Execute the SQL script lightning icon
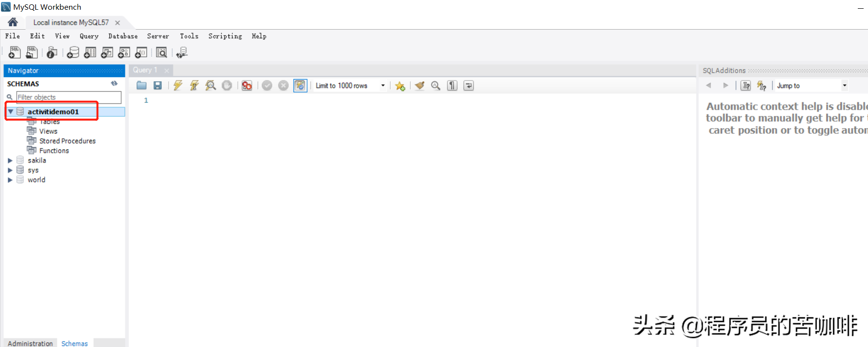This screenshot has height=347, width=868. [178, 85]
